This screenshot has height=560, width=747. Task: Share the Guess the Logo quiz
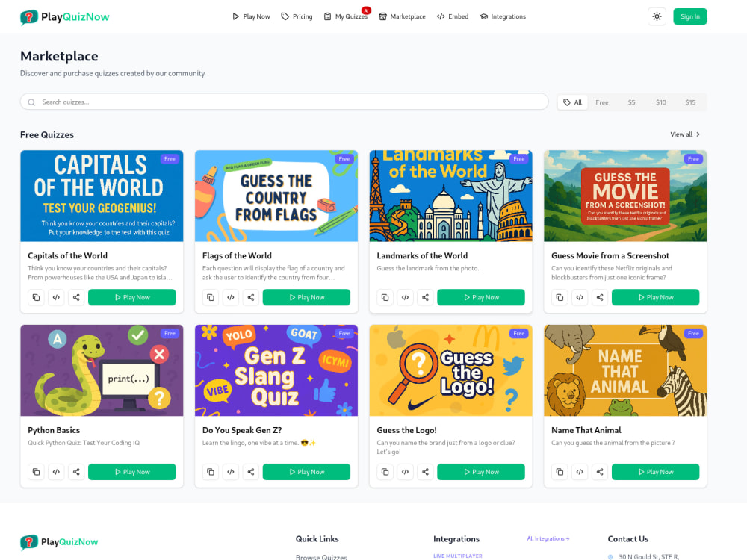point(425,472)
